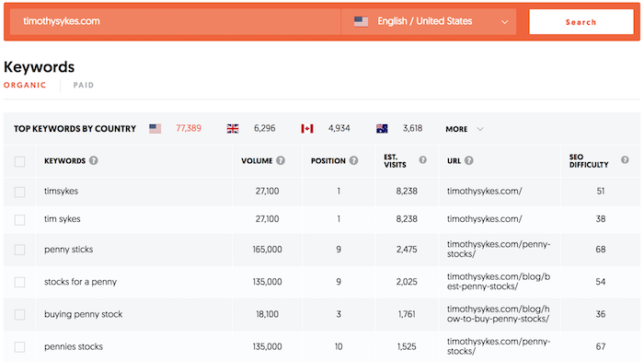
Task: Switch to the PAID keywords tab
Action: click(x=84, y=85)
